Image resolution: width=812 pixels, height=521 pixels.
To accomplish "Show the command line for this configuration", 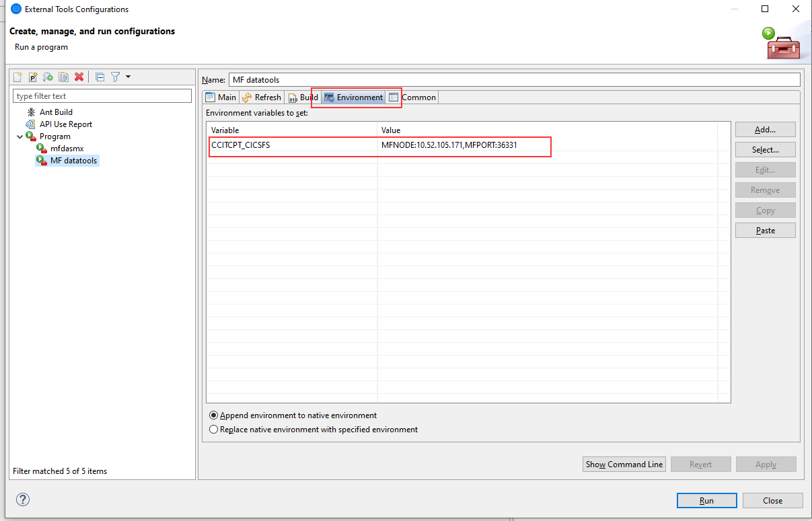I will [x=624, y=464].
